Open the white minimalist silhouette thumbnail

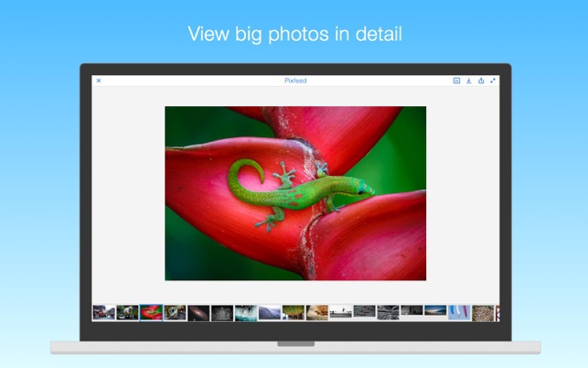click(341, 312)
